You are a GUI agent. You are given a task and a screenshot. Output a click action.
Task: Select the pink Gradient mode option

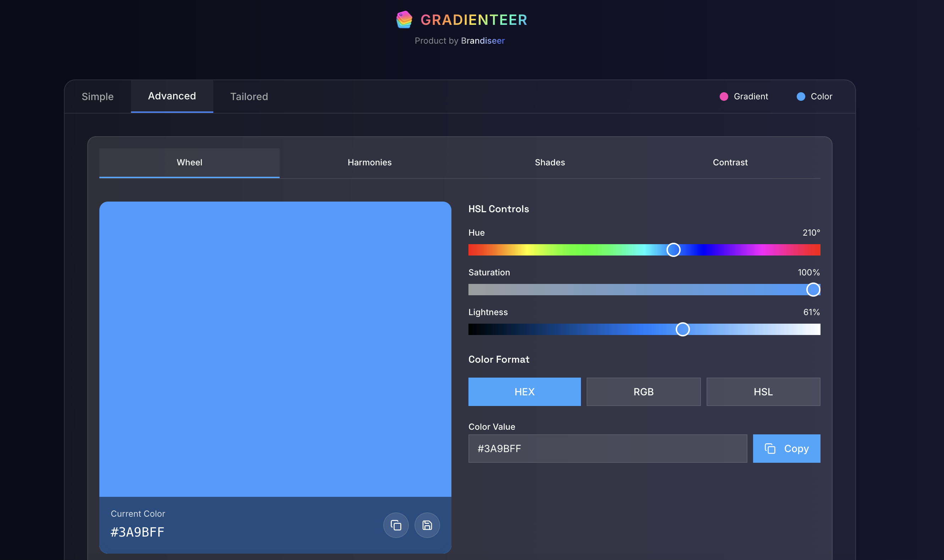point(743,97)
